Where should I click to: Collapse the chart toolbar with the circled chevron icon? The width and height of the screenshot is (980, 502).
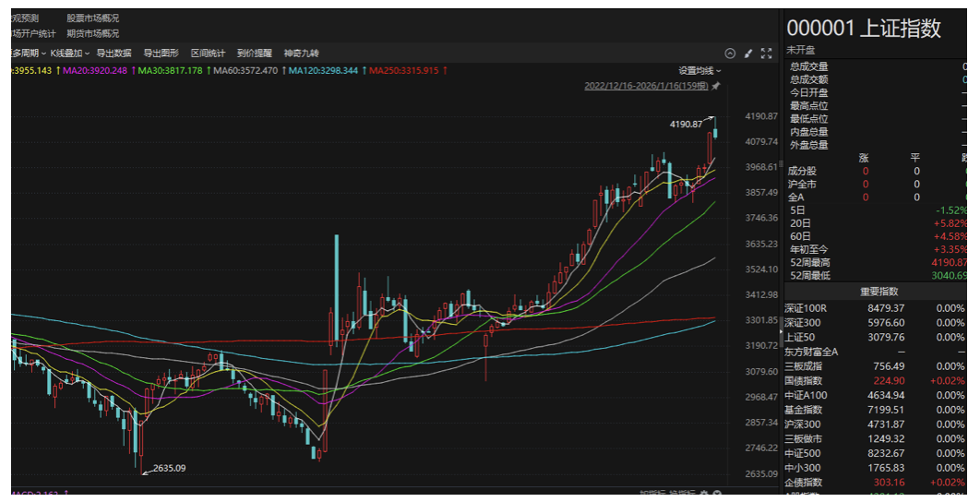pyautogui.click(x=730, y=54)
